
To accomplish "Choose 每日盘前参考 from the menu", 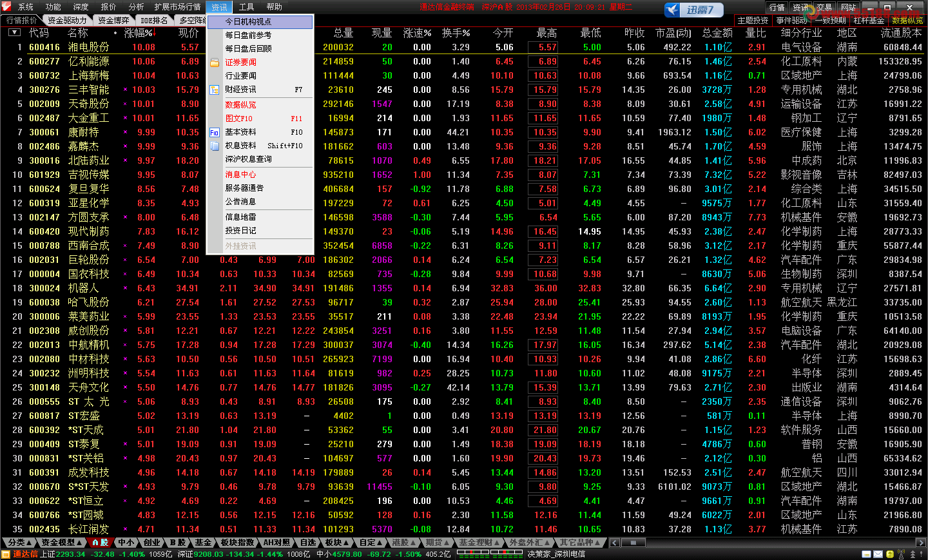I will coord(260,35).
